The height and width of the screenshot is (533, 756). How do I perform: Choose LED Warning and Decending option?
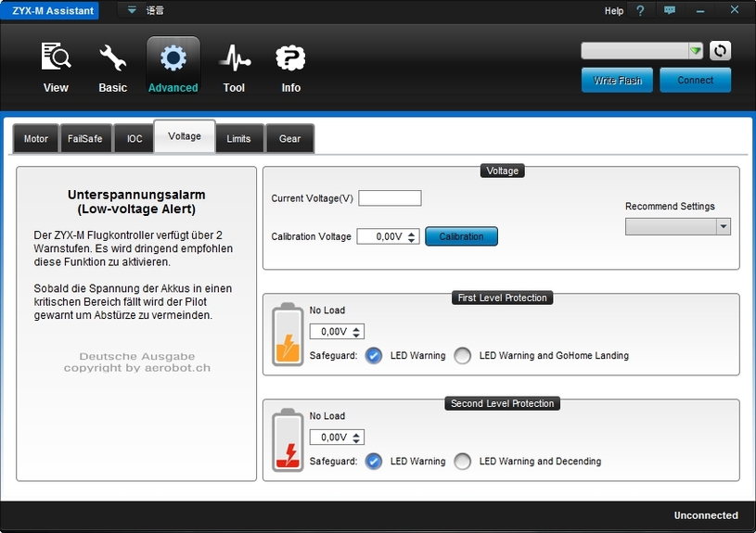pos(463,462)
